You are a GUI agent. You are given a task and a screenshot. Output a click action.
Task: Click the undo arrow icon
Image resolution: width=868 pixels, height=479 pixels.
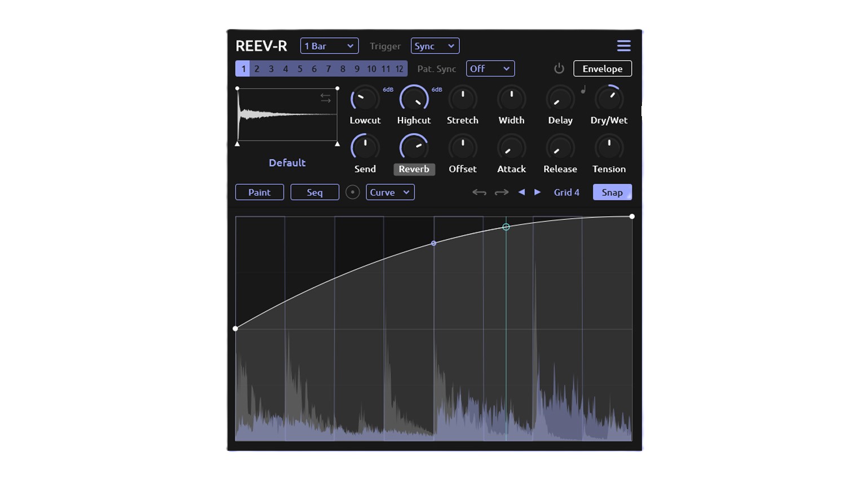(x=479, y=192)
